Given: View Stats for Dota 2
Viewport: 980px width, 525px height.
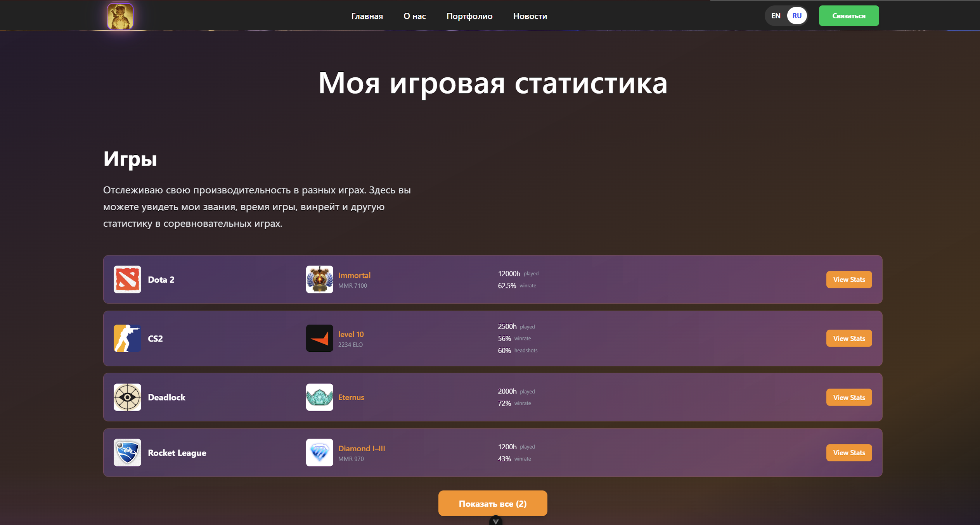Looking at the screenshot, I should click(x=849, y=279).
